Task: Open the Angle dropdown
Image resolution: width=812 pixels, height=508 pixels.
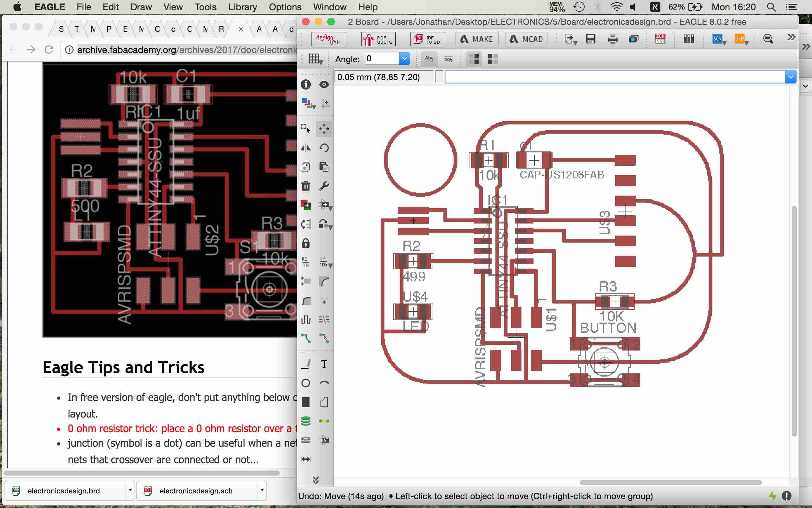Action: click(x=405, y=59)
